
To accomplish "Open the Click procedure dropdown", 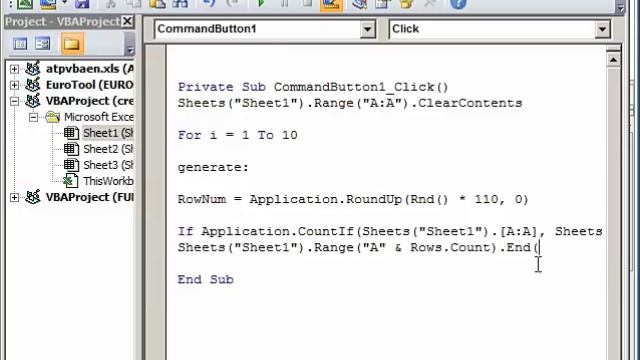I will tap(602, 29).
